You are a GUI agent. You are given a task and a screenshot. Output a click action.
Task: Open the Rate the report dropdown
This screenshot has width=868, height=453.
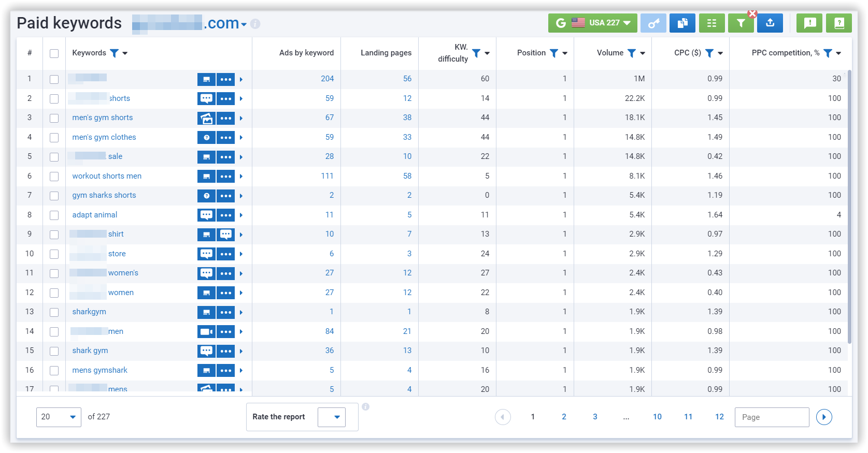click(x=332, y=417)
